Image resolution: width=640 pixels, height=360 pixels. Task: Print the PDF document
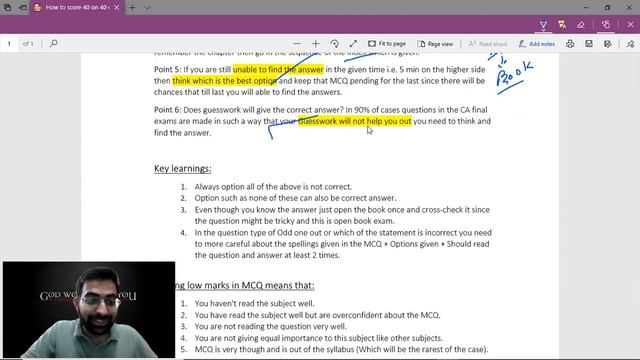click(x=570, y=44)
